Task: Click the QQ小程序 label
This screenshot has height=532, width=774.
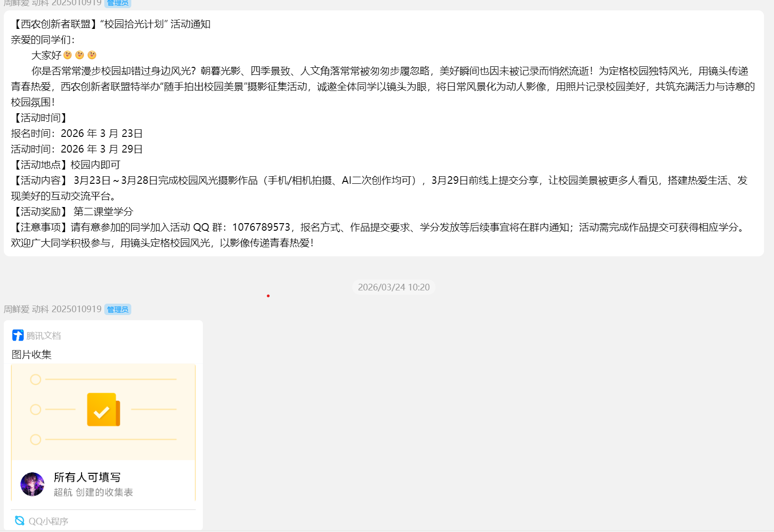Action: click(x=48, y=521)
